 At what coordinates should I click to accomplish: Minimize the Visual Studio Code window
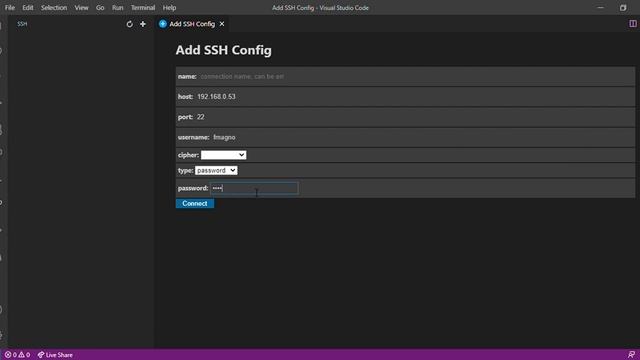coord(600,8)
